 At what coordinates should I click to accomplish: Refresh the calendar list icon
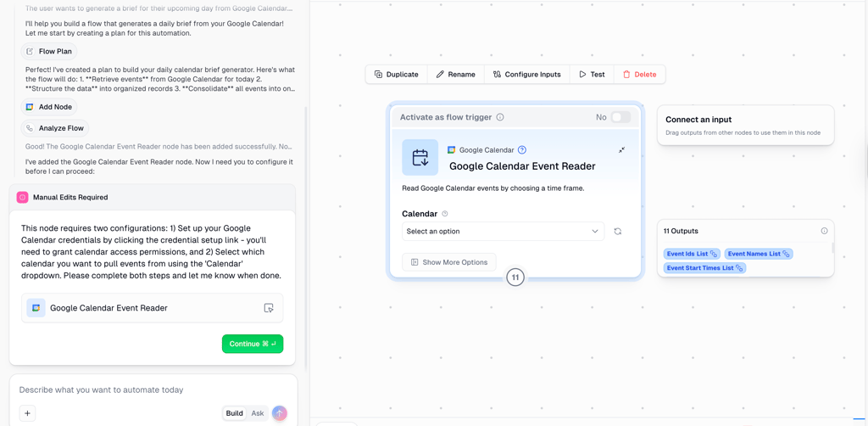(618, 232)
